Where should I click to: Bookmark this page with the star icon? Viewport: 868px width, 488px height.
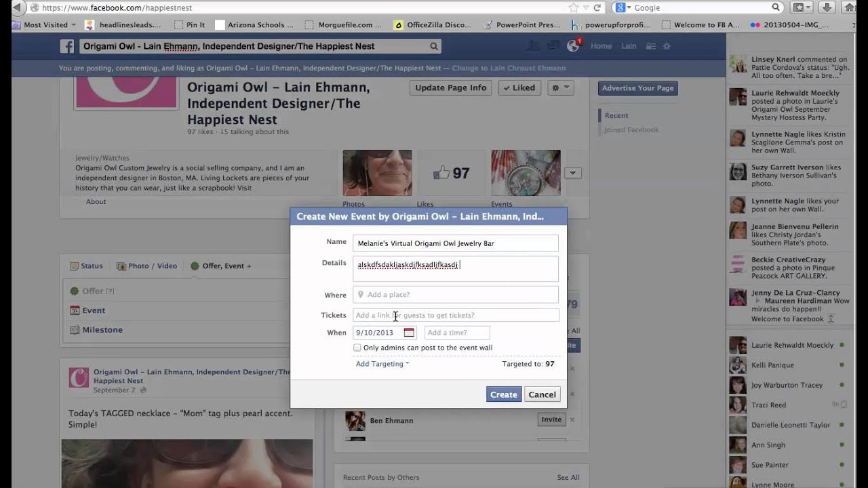[x=574, y=7]
